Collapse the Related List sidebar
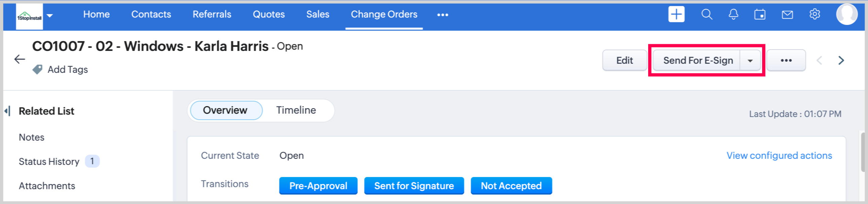This screenshot has width=868, height=204. [7, 111]
